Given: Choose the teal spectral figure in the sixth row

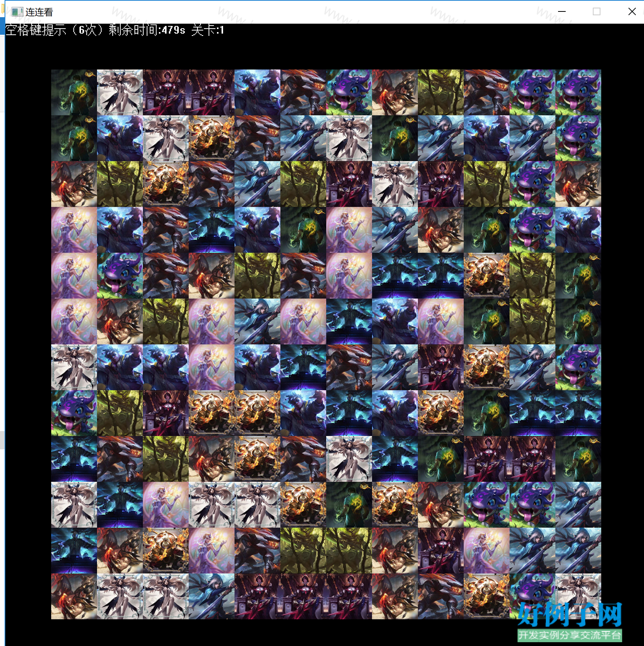Looking at the screenshot, I should tap(349, 321).
